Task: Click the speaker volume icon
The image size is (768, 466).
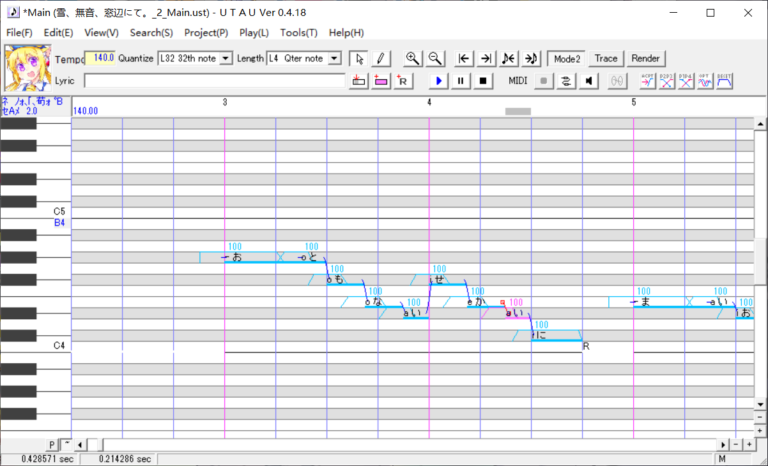Action: (590, 80)
